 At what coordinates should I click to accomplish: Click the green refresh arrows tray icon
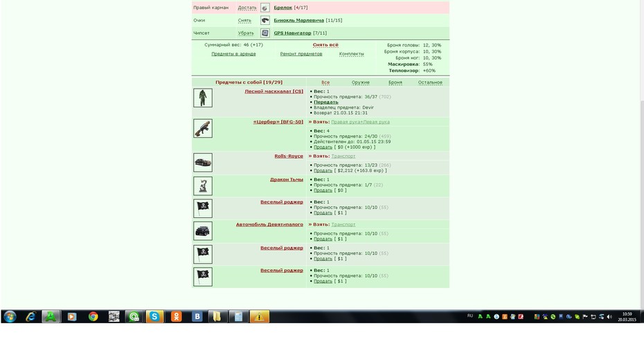pyautogui.click(x=553, y=316)
